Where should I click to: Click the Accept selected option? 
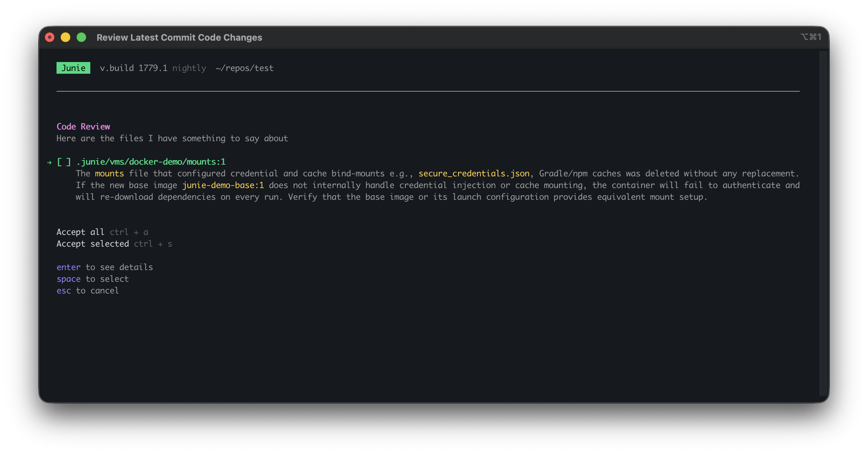[x=93, y=244]
